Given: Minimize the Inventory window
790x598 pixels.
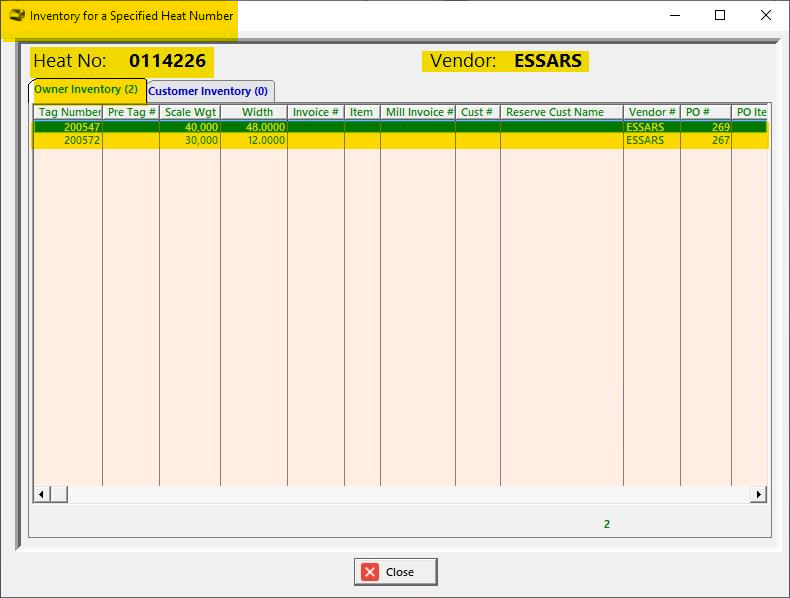Looking at the screenshot, I should tap(675, 16).
